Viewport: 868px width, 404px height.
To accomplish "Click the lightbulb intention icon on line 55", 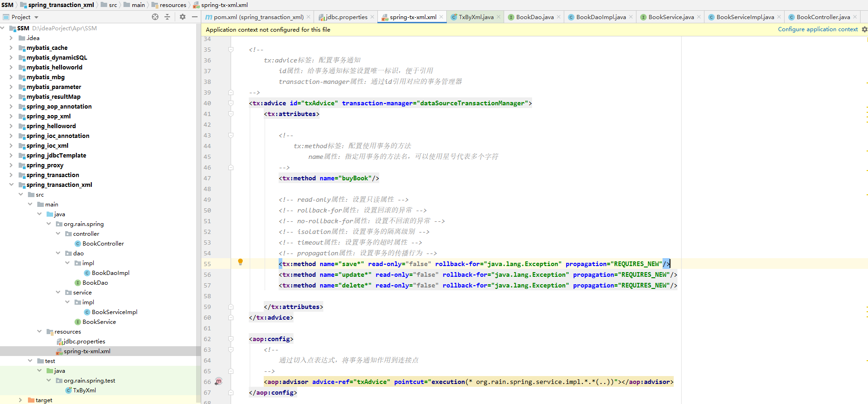I will pyautogui.click(x=240, y=262).
